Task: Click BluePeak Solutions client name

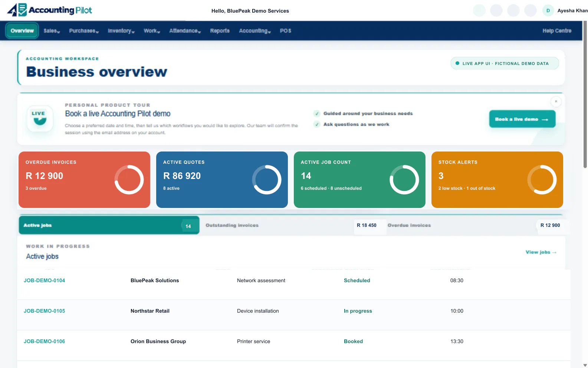Action: [155, 280]
